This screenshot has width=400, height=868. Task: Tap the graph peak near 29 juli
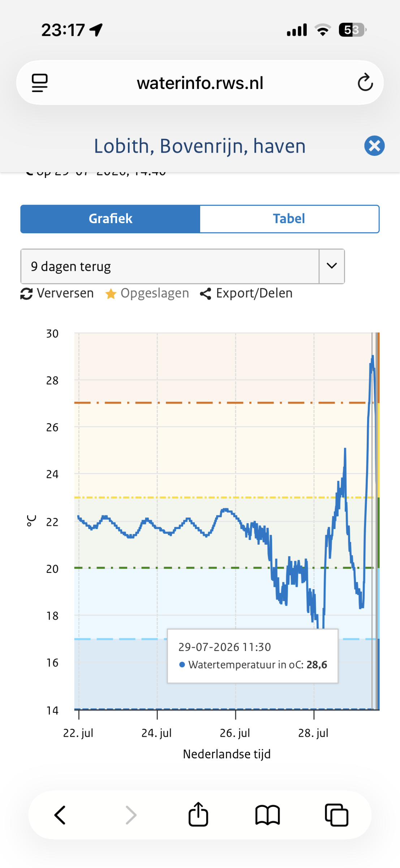point(372,357)
